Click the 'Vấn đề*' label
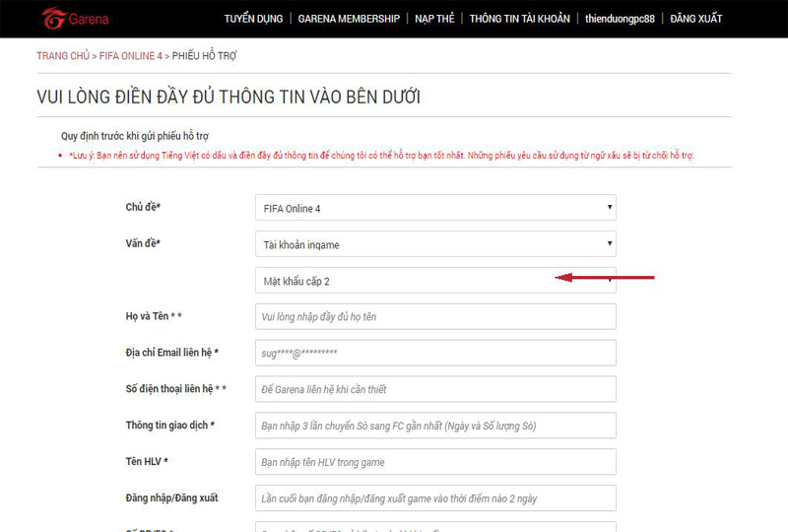Screen dimensions: 788x532 pos(143,243)
